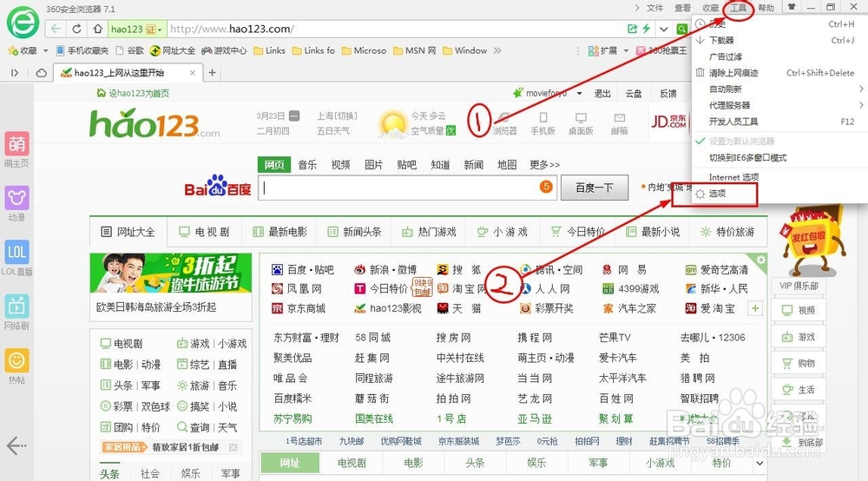Open the 邮箱 mail icon

(x=620, y=117)
